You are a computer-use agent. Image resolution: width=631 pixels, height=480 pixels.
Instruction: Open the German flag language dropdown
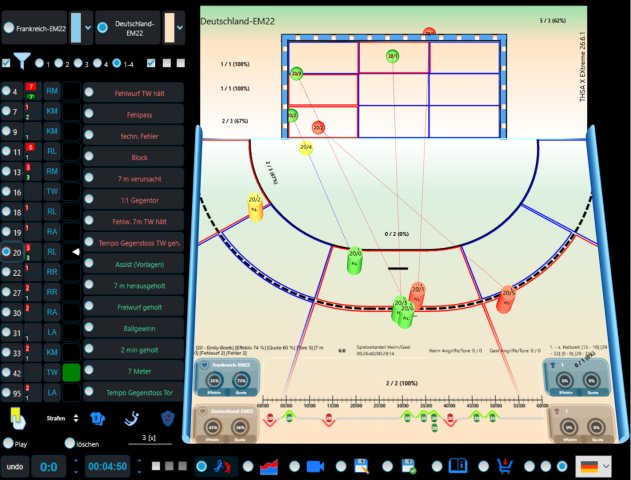tap(594, 466)
